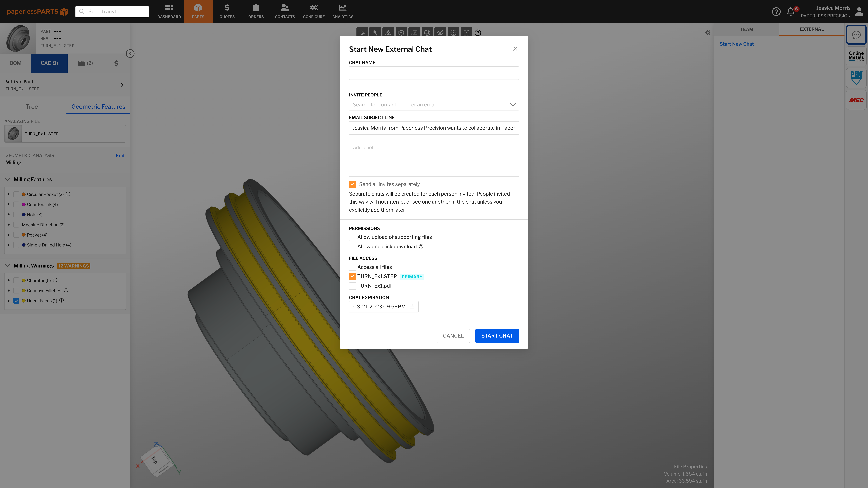Enable Allow upload of supporting files

pyautogui.click(x=353, y=237)
